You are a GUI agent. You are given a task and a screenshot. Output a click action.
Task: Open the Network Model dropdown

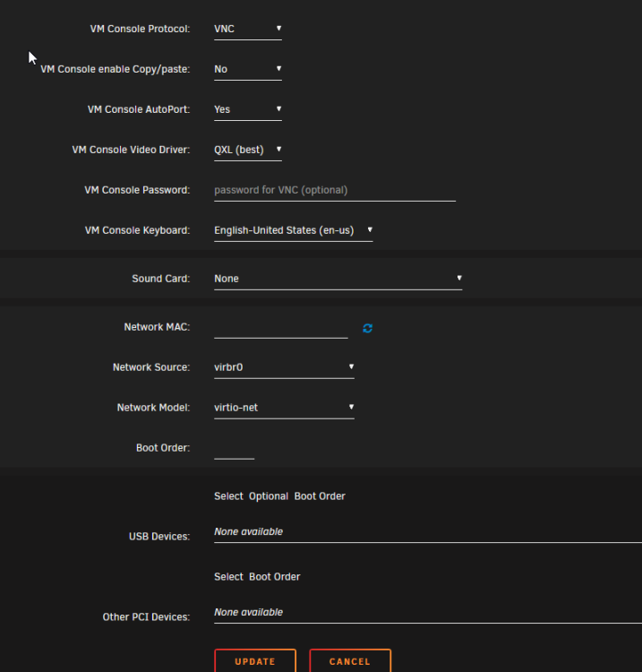click(x=284, y=408)
